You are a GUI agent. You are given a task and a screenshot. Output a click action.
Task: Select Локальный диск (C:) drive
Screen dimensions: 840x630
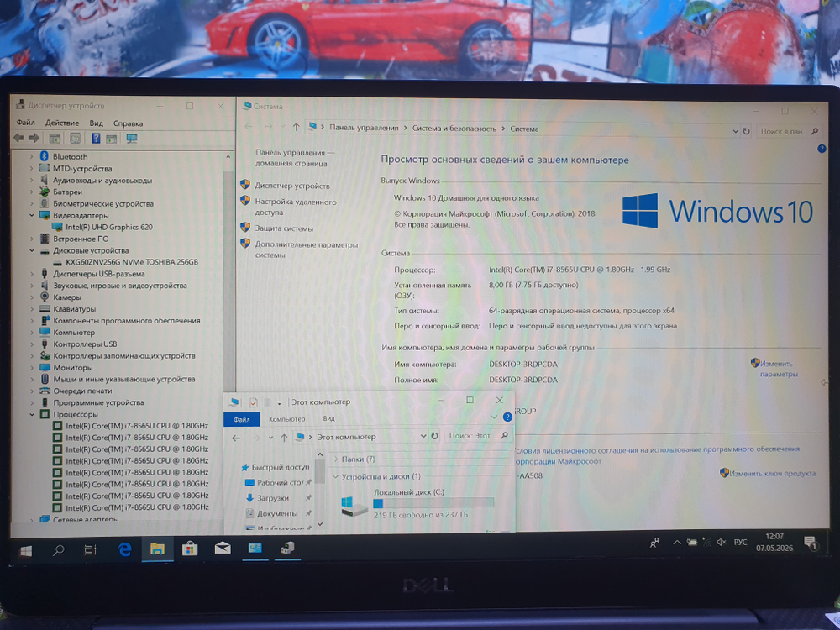[418, 503]
